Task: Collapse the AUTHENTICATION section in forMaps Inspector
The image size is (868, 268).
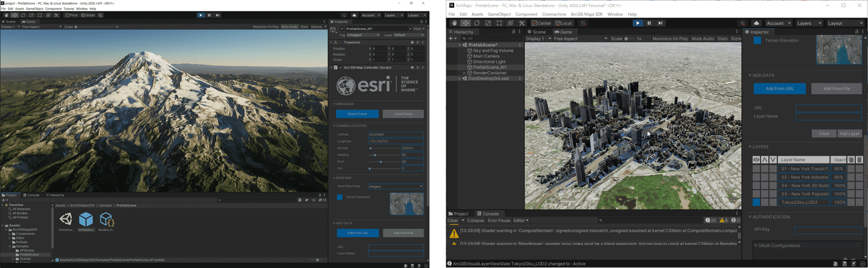Action: pos(750,217)
